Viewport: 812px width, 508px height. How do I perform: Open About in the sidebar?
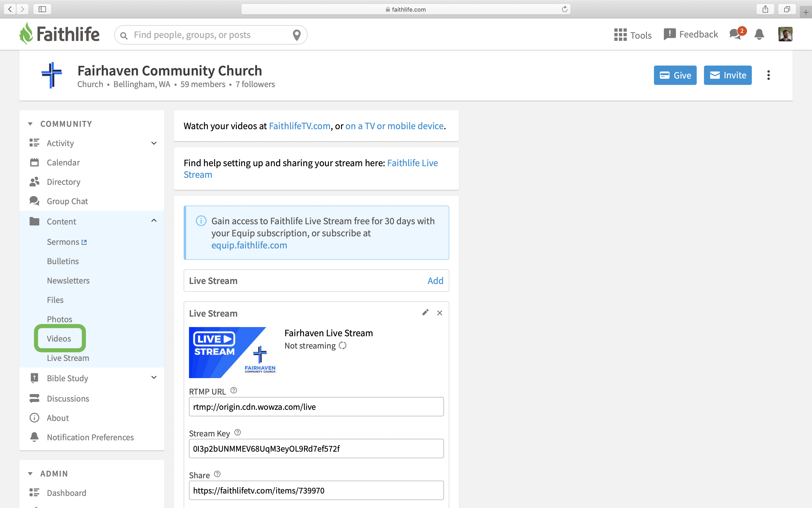click(58, 418)
